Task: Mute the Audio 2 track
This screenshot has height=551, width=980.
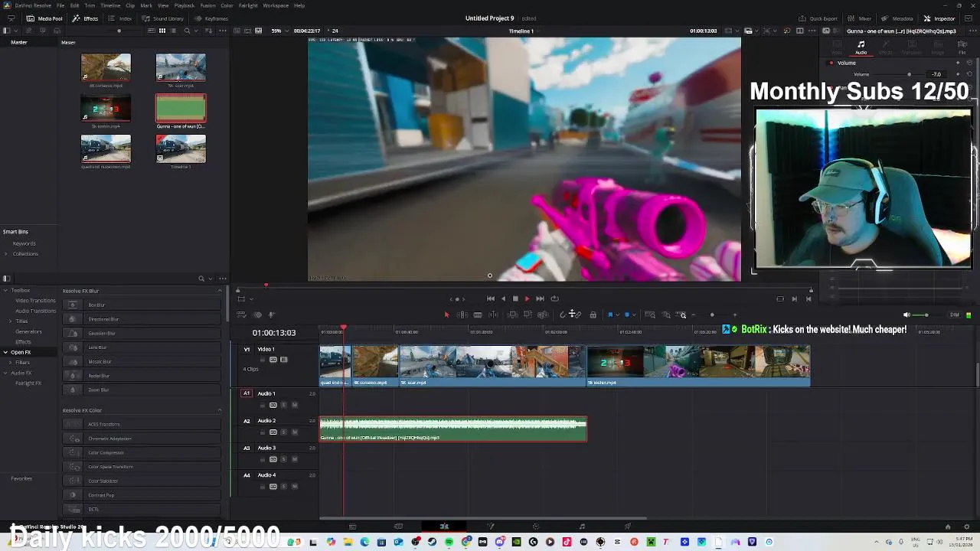Action: click(295, 432)
